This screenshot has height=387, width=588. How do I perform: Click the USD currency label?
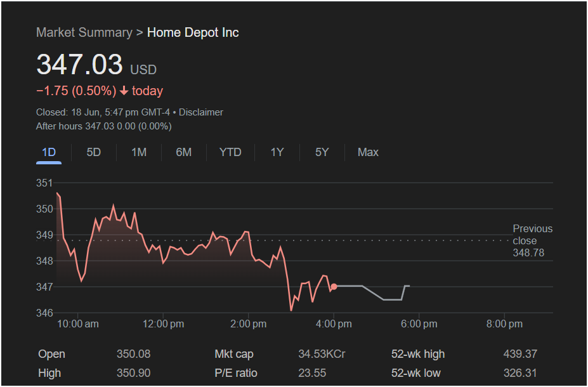[x=143, y=70]
